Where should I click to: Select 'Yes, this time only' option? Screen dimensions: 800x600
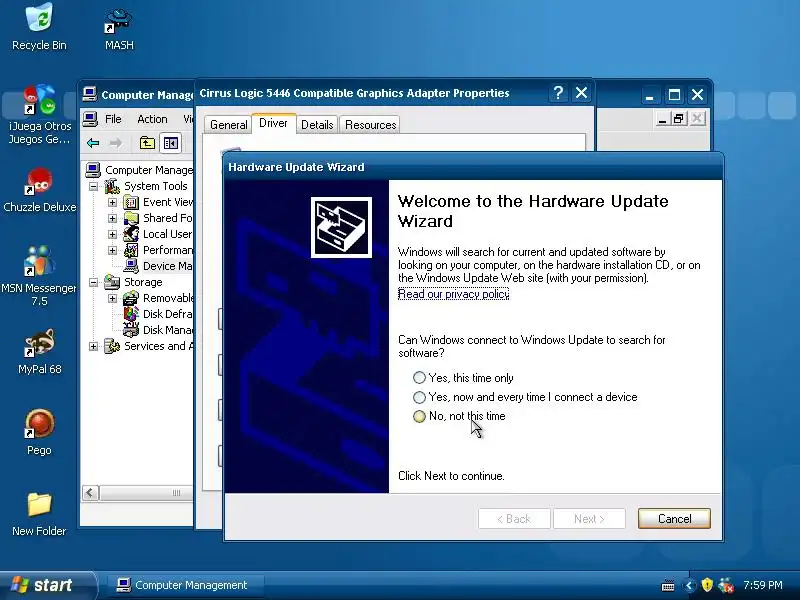[x=463, y=378]
